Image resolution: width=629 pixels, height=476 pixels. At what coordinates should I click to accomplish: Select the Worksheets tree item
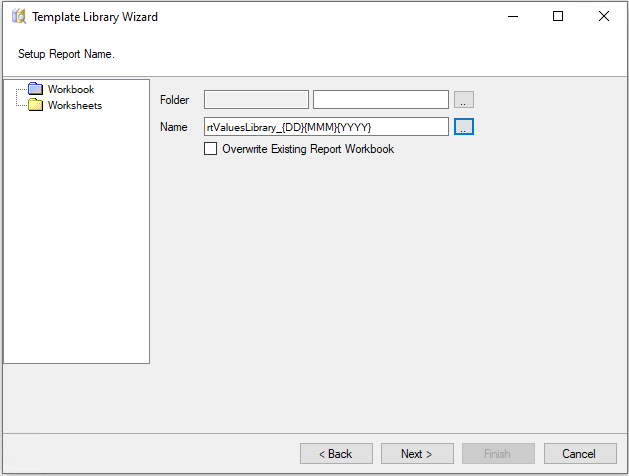click(75, 105)
